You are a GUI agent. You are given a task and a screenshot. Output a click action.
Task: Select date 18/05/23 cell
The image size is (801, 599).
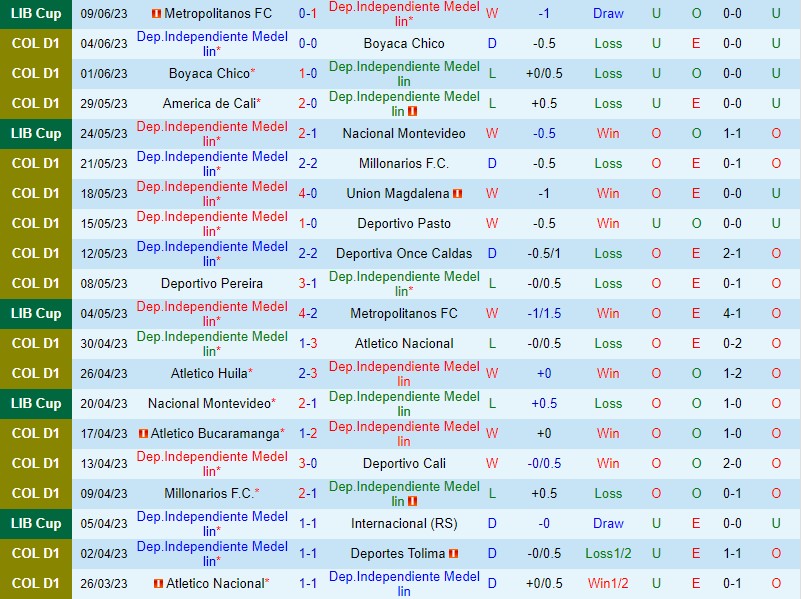point(104,194)
